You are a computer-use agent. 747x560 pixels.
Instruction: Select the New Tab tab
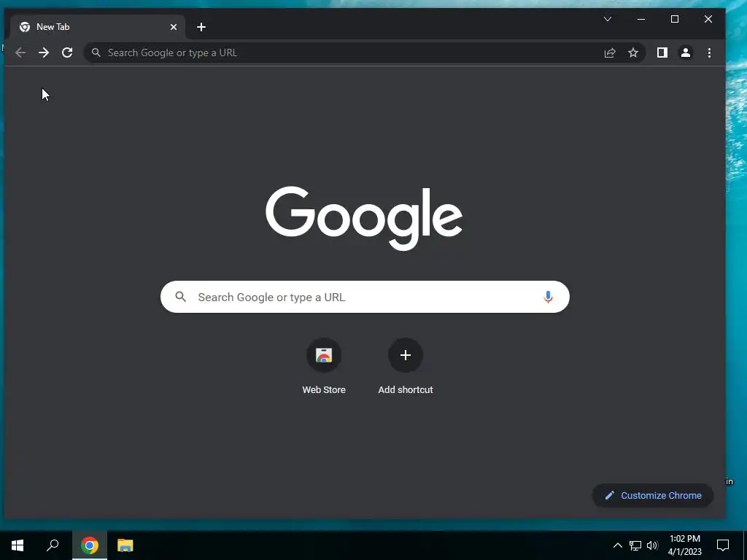click(x=98, y=27)
